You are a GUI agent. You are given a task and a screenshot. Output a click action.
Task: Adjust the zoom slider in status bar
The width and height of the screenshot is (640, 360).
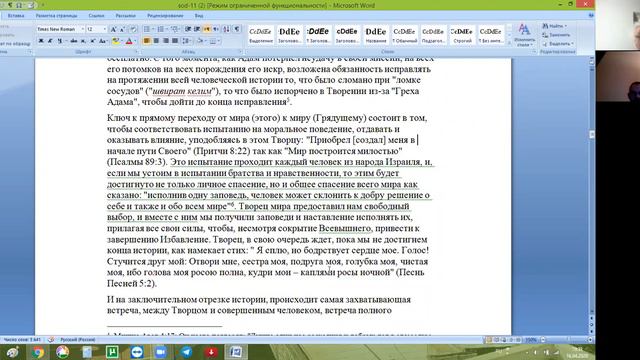[x=567, y=340]
